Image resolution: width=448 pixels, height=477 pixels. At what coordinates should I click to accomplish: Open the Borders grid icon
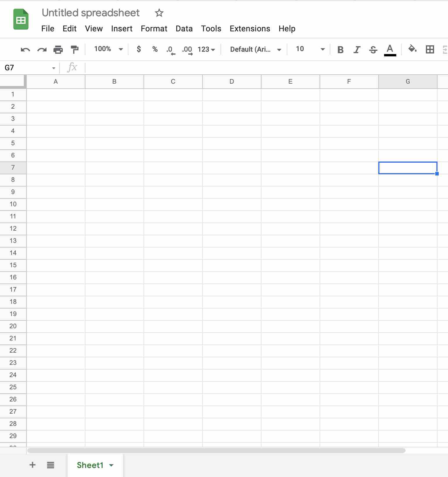430,49
